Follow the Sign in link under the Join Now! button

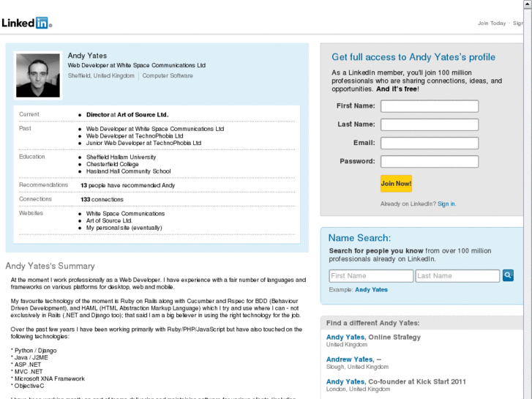click(446, 204)
